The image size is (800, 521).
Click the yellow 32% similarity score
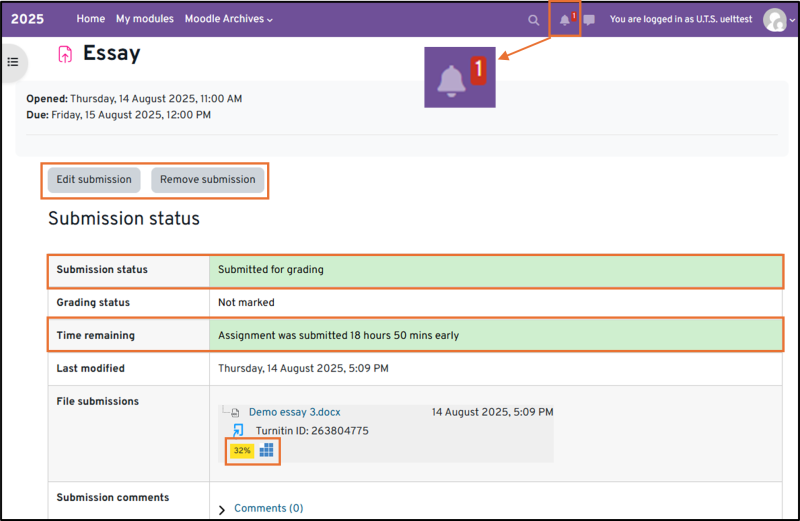[x=241, y=451]
